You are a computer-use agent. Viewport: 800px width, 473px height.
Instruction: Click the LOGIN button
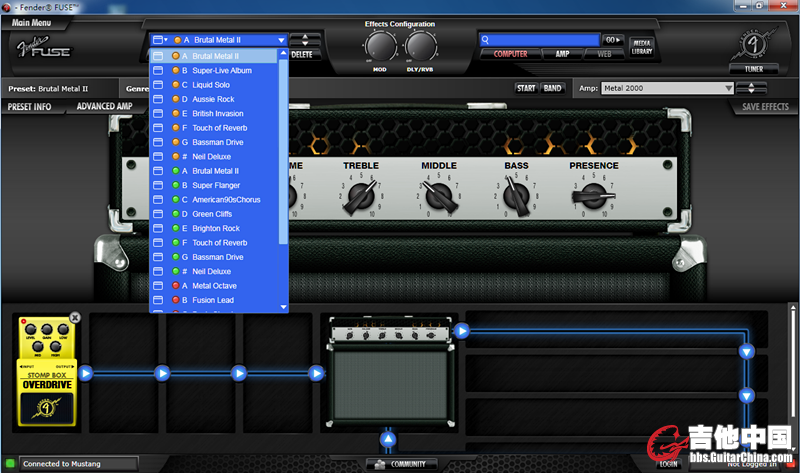click(668, 464)
